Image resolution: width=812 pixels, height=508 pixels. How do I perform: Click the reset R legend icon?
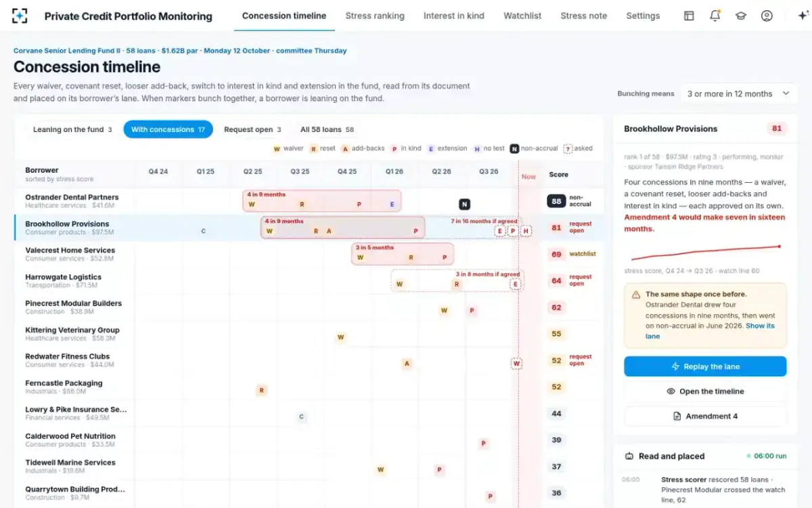[313, 148]
